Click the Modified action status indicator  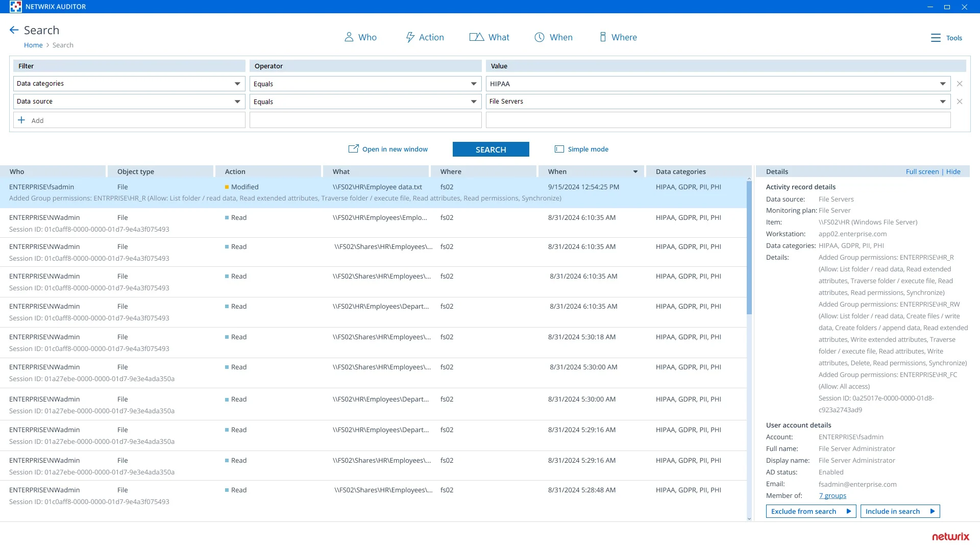(227, 187)
